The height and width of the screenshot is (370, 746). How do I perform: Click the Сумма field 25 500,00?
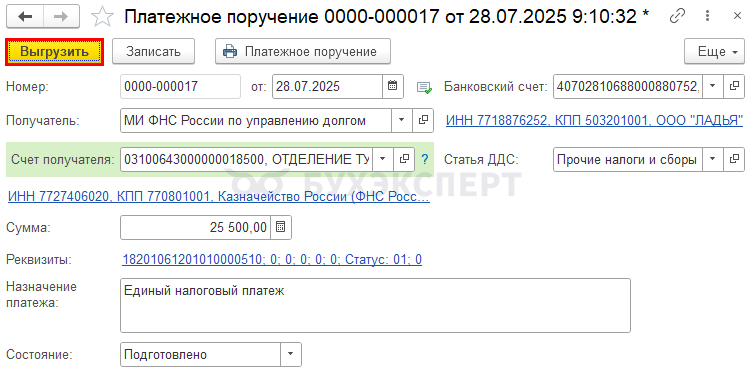(x=196, y=227)
